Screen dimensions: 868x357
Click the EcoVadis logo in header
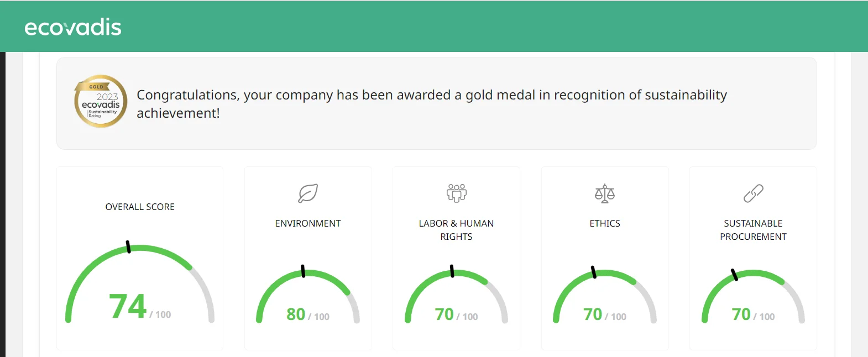click(73, 27)
